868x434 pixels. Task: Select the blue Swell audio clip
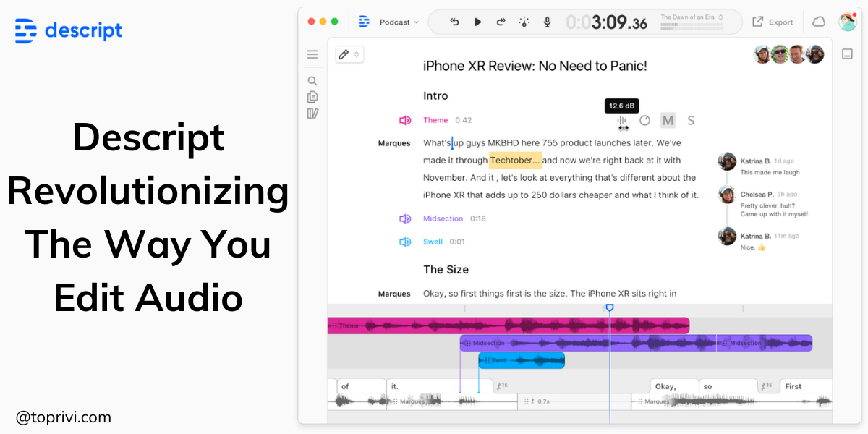coord(522,359)
